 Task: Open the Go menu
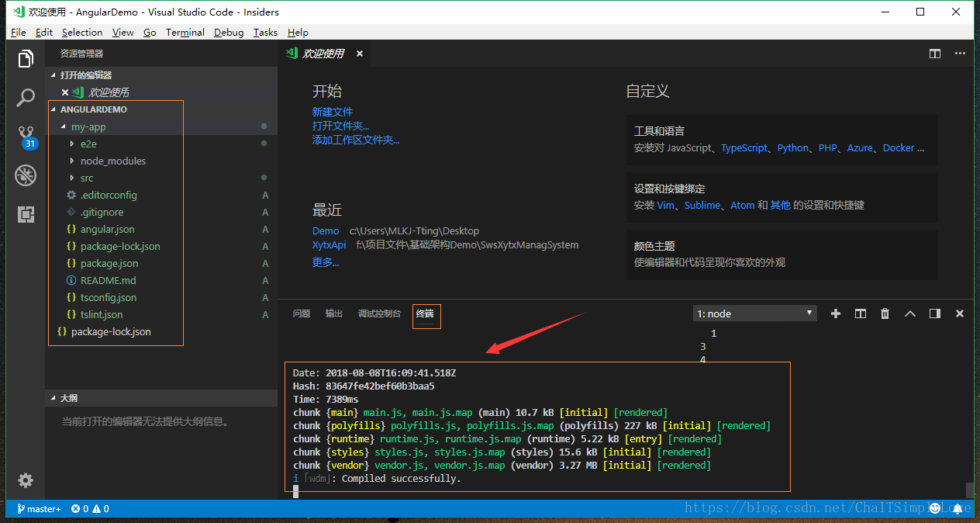coord(150,33)
